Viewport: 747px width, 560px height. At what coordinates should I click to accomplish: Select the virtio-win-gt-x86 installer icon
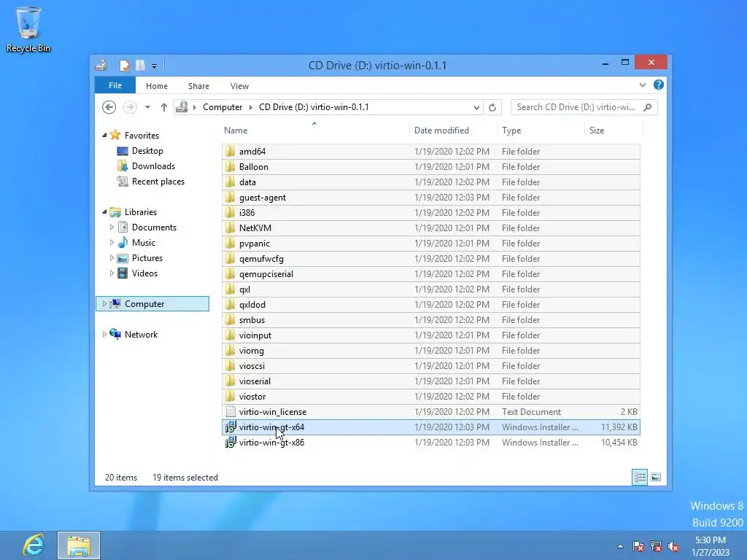coord(231,443)
